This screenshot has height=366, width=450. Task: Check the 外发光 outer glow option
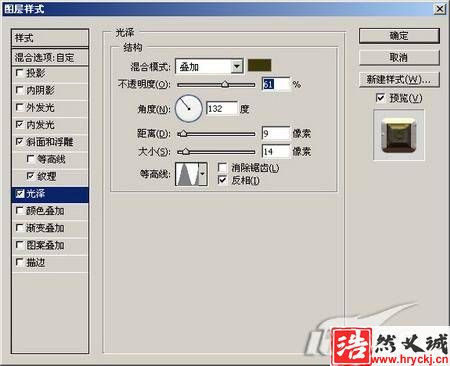[x=19, y=107]
